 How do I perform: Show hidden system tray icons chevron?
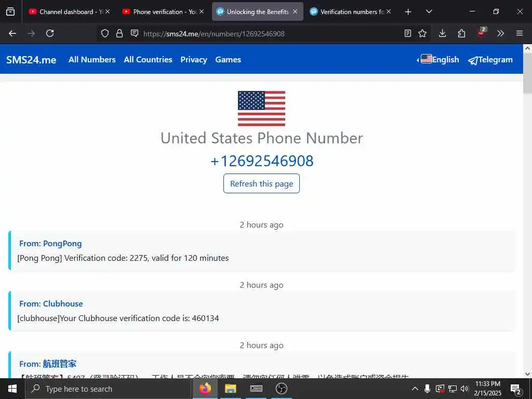[415, 389]
